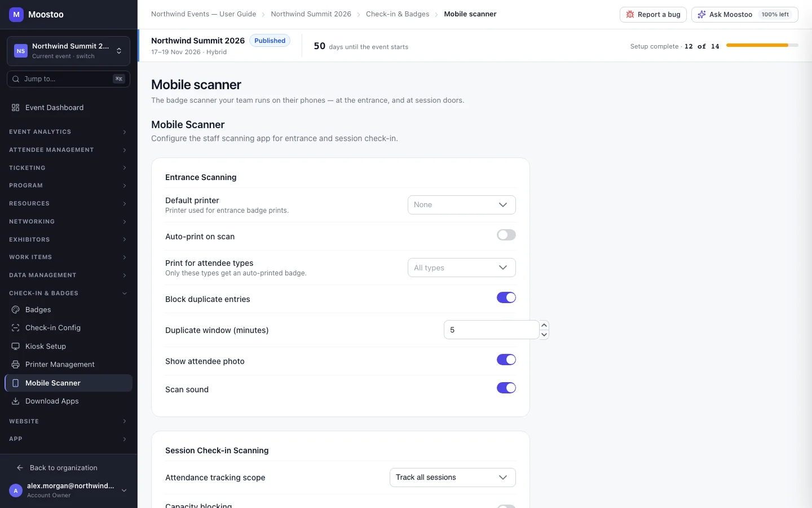Click the Kiosk Setup monitor icon
Viewport: 812px width, 508px height.
point(16,347)
